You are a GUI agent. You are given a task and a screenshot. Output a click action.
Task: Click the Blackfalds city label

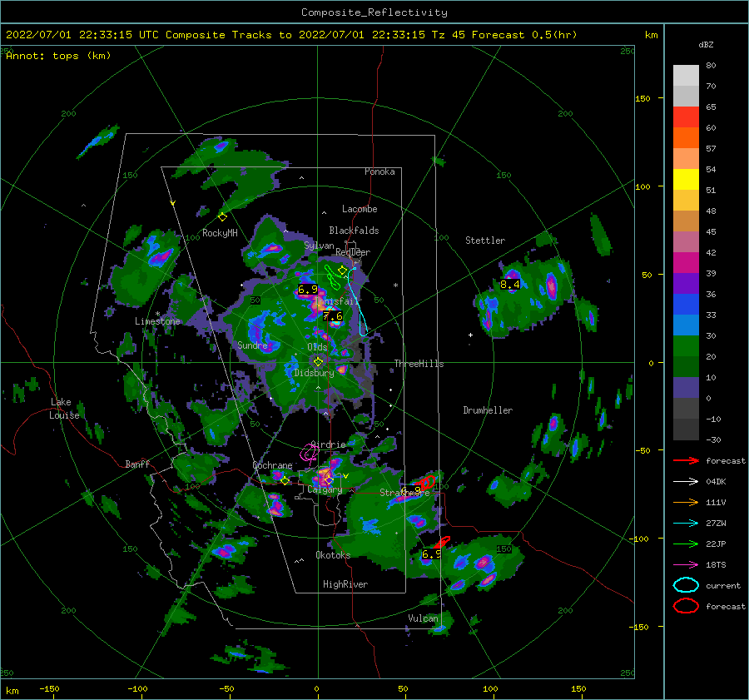pyautogui.click(x=354, y=231)
